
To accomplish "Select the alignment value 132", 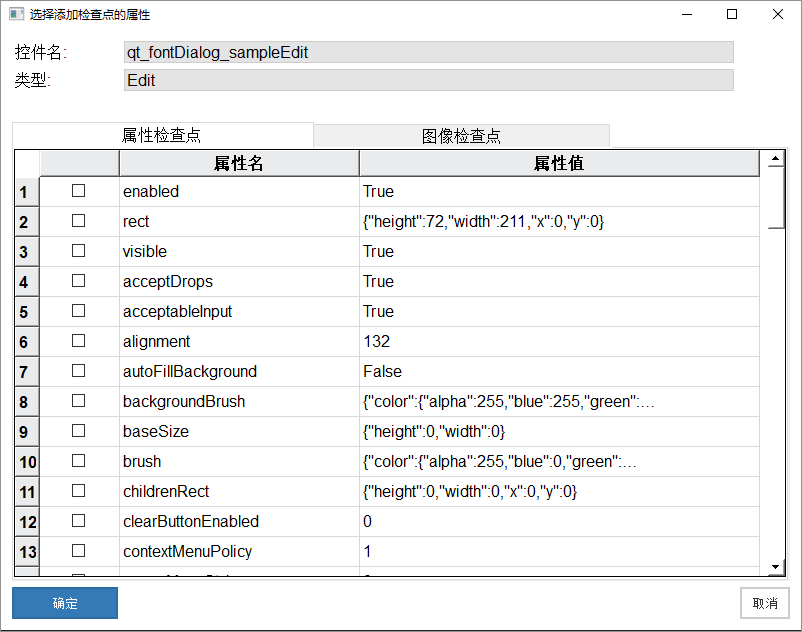I will coord(559,342).
